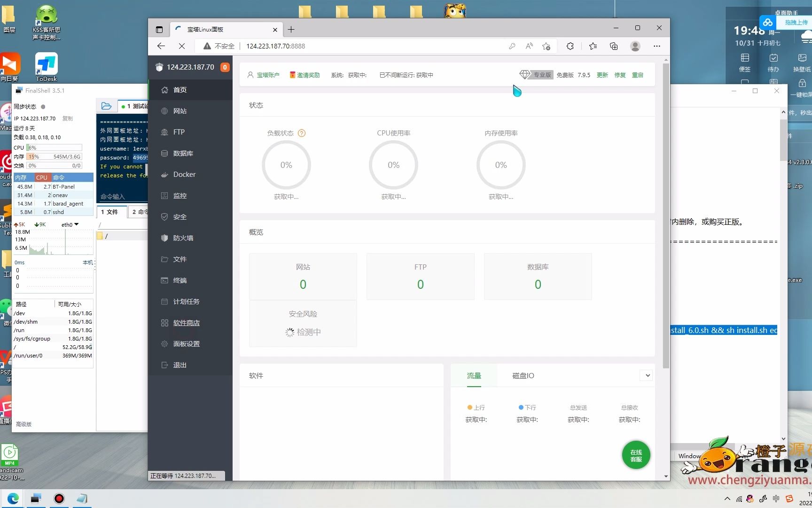Open the 安全风险 overview card
The height and width of the screenshot is (508, 812).
(303, 324)
